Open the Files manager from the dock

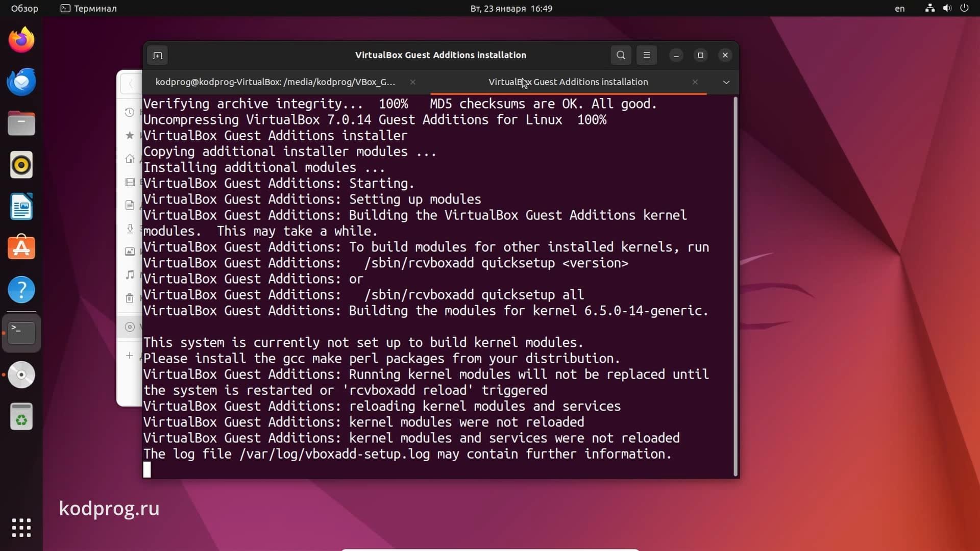pos(21,123)
